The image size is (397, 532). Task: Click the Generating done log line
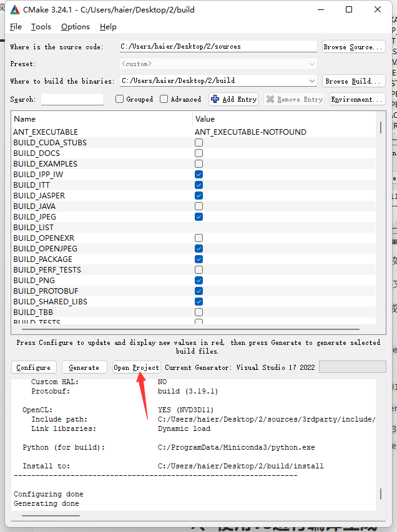click(46, 503)
